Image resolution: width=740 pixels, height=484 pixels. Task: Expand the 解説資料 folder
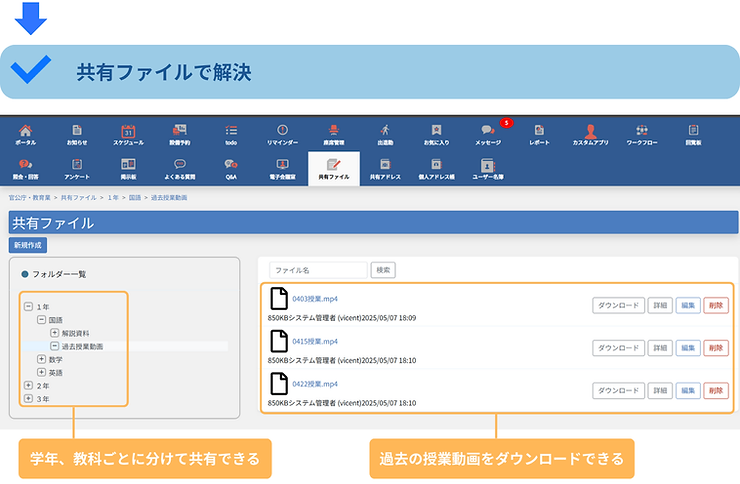click(x=55, y=333)
